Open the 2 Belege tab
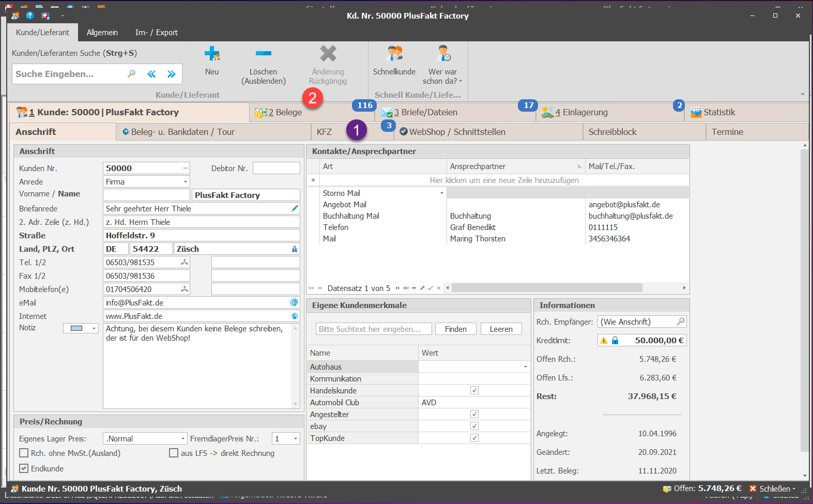This screenshot has height=504, width=813. point(312,112)
